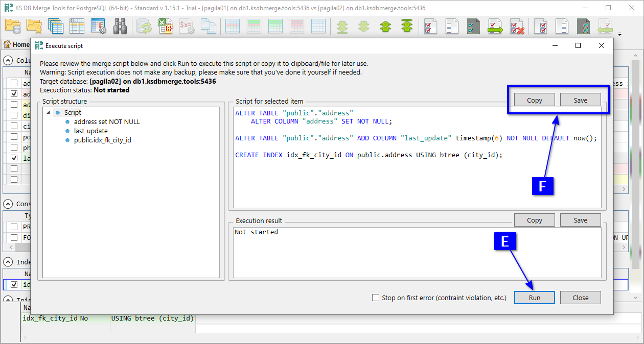The width and height of the screenshot is (644, 344).
Task: Collapse the Script tree node
Action: tap(49, 112)
